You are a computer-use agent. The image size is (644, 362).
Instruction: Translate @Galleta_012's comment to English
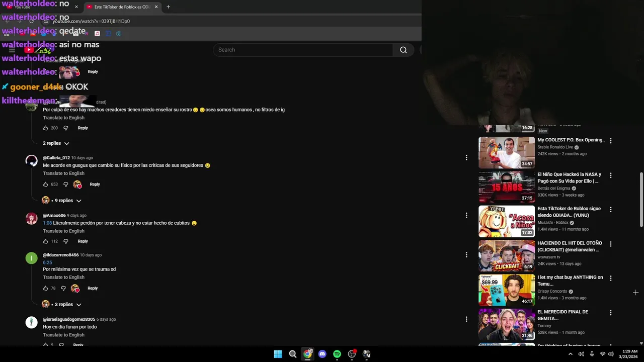(x=63, y=173)
